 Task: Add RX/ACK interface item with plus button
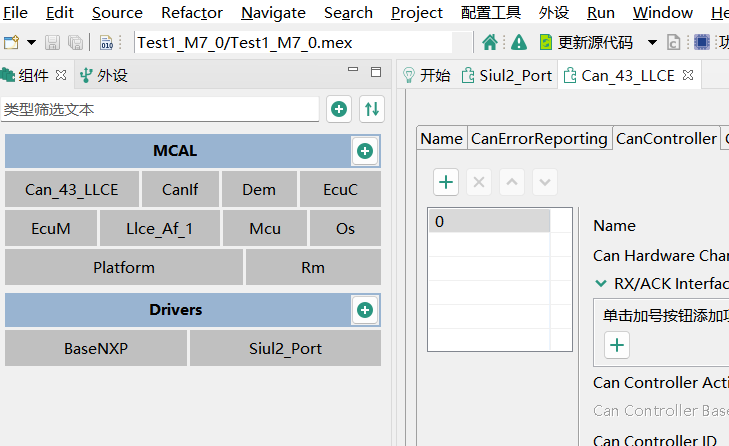pos(617,345)
